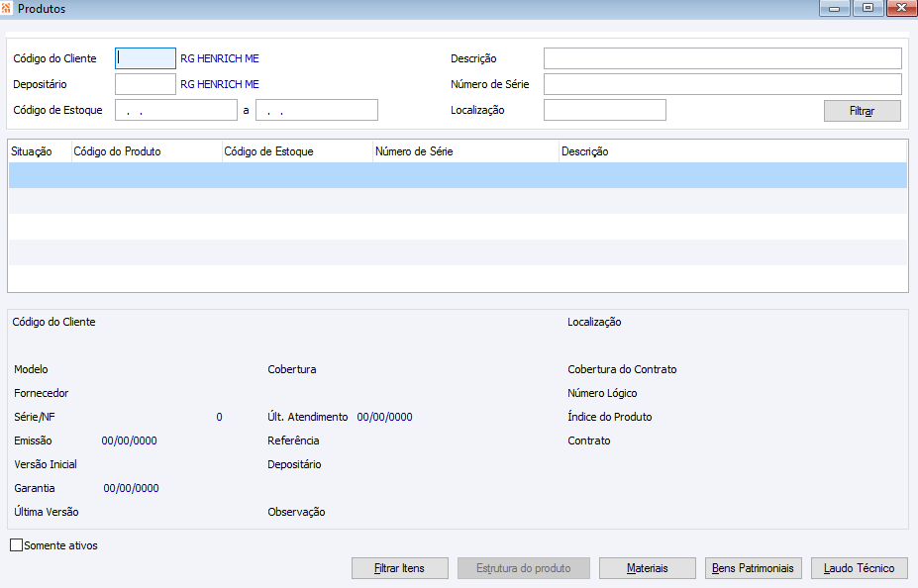
Task: Select the highlighted first grid row
Action: (458, 175)
